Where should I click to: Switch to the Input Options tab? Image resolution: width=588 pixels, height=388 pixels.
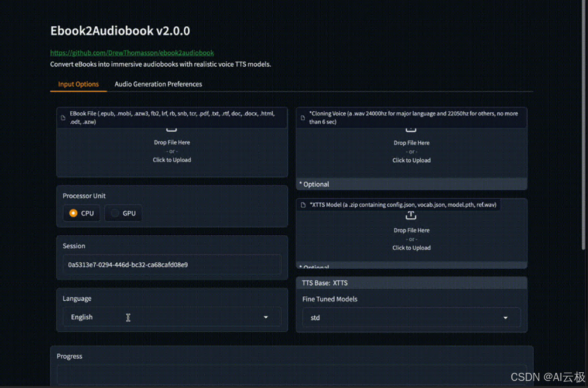click(x=78, y=84)
